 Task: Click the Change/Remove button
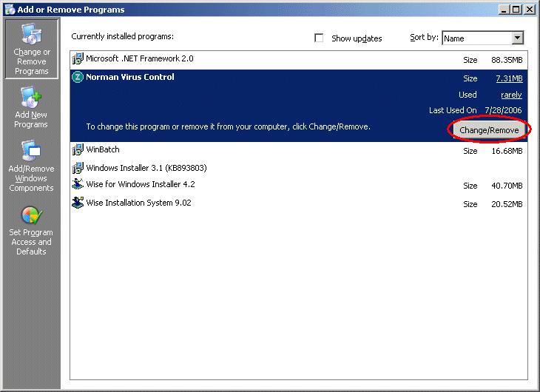[489, 130]
